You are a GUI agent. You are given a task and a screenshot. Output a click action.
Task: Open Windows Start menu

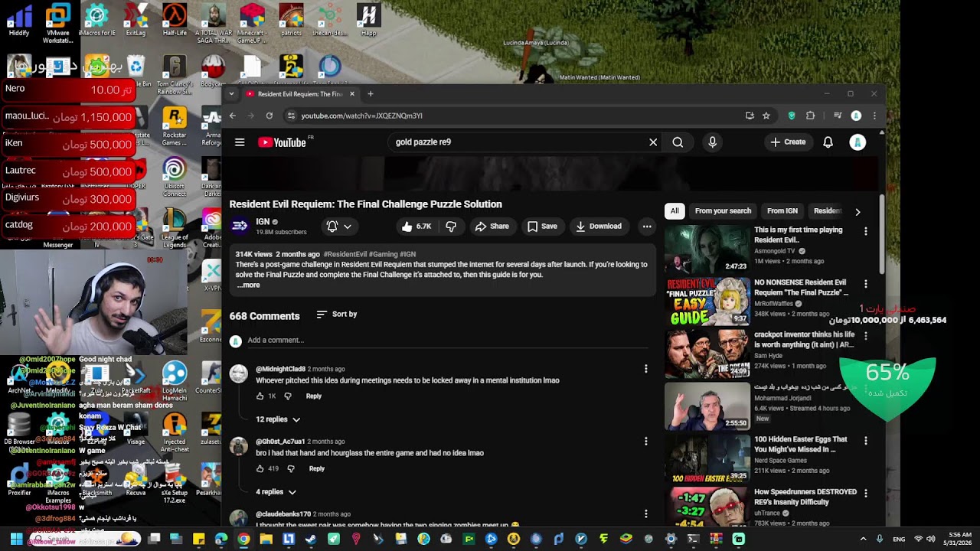click(16, 539)
